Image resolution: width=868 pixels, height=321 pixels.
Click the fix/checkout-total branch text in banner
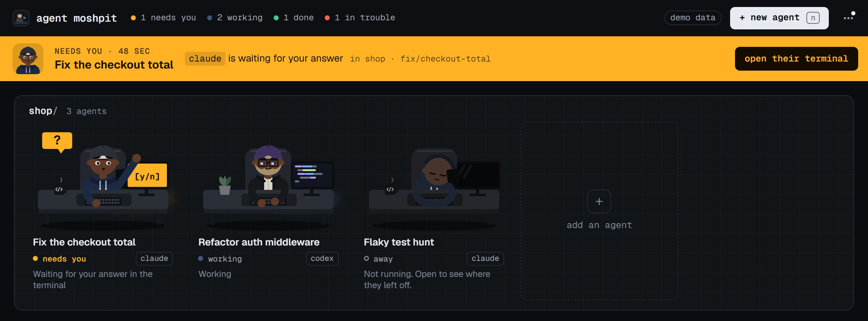pyautogui.click(x=446, y=59)
